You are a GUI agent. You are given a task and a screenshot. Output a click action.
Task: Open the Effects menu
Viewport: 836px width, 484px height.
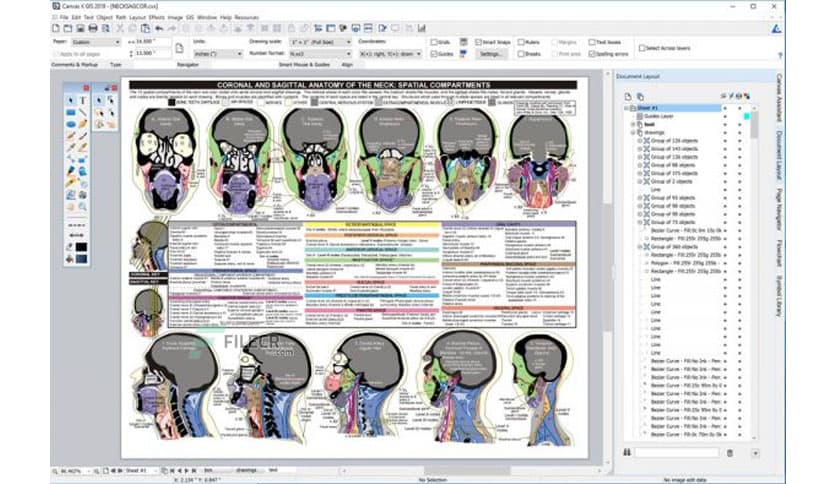pyautogui.click(x=157, y=18)
